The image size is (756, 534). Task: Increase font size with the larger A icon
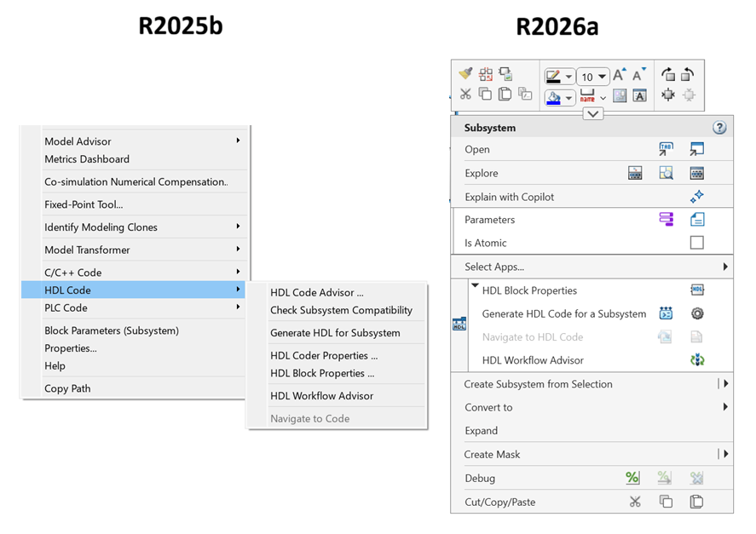(620, 75)
